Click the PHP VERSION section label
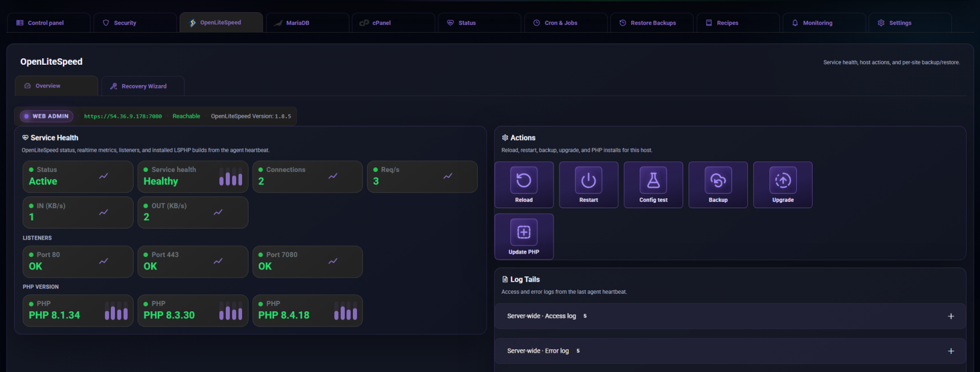 (41, 287)
